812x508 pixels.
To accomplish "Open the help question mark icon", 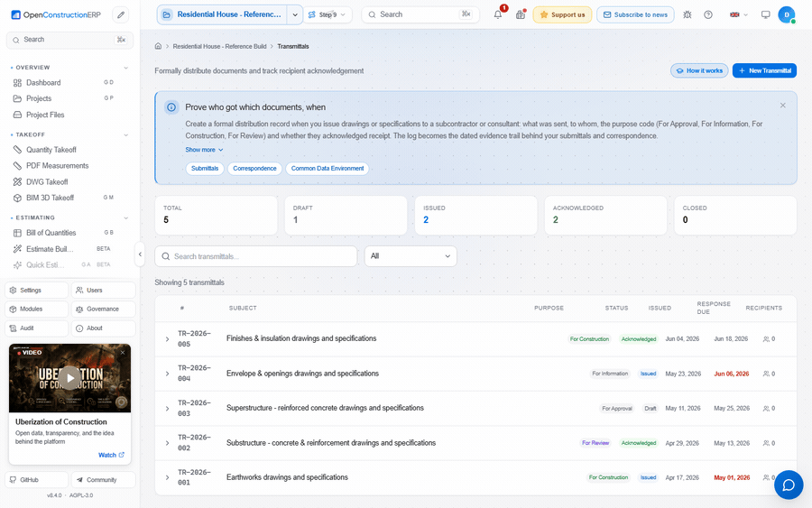I will tap(708, 14).
